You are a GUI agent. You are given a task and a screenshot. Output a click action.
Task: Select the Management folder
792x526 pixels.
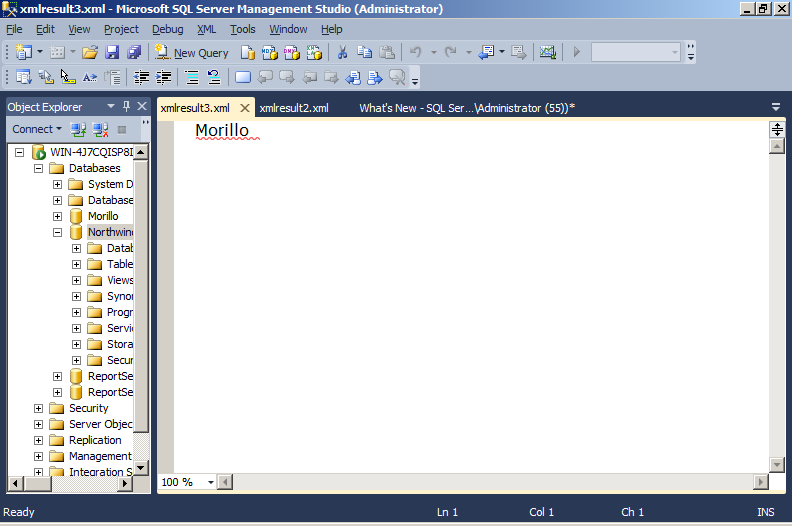[100, 456]
